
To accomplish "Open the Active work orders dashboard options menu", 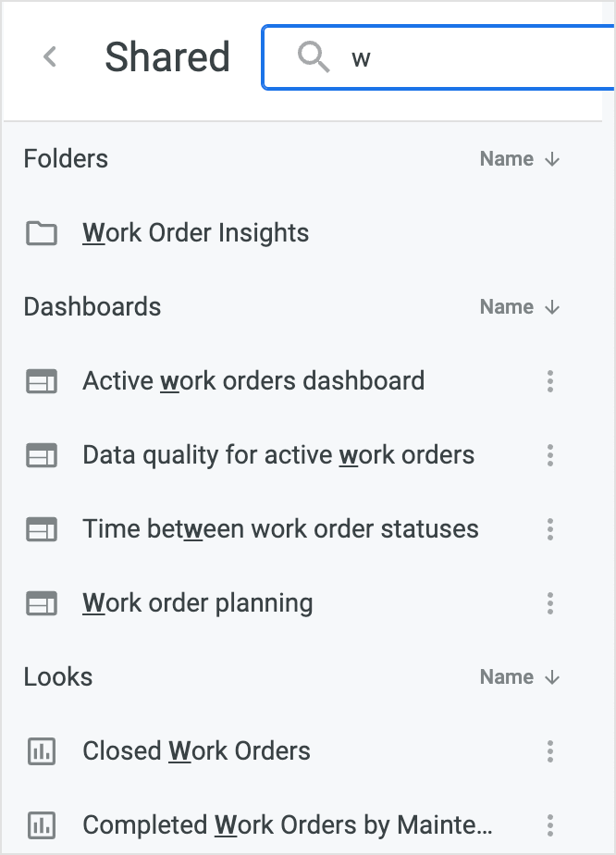I will tap(550, 381).
